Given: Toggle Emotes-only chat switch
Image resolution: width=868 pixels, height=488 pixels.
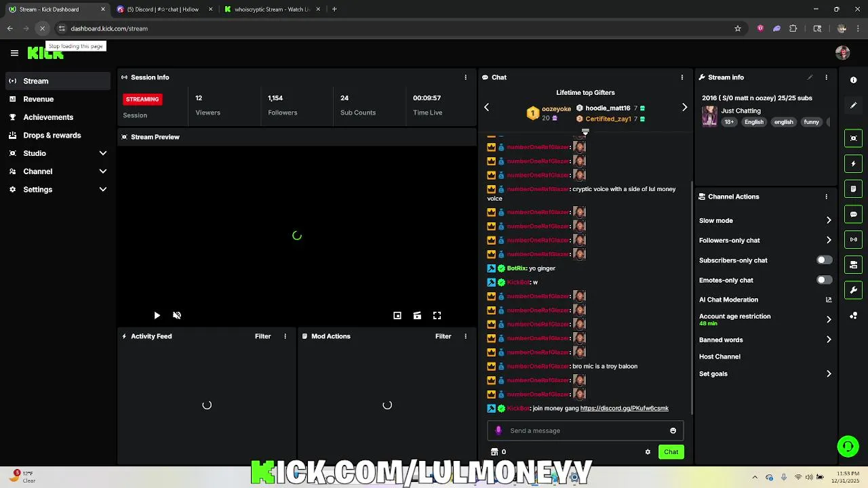Looking at the screenshot, I should [824, 280].
